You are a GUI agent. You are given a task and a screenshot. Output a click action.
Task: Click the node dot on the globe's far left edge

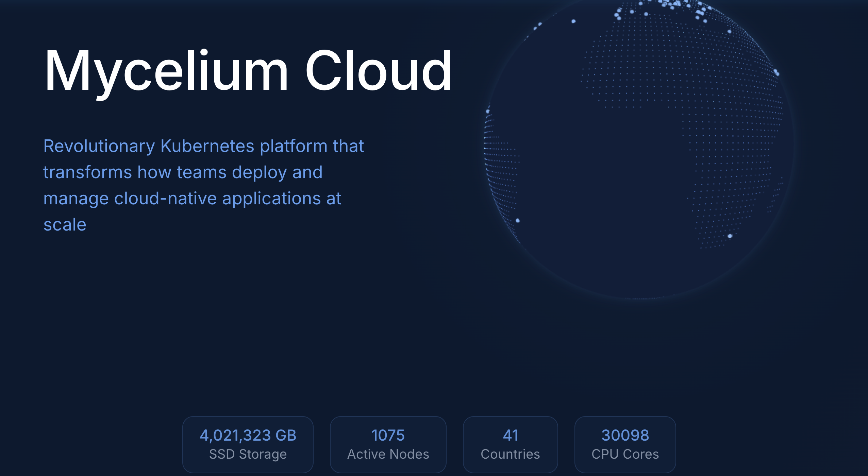click(x=488, y=111)
